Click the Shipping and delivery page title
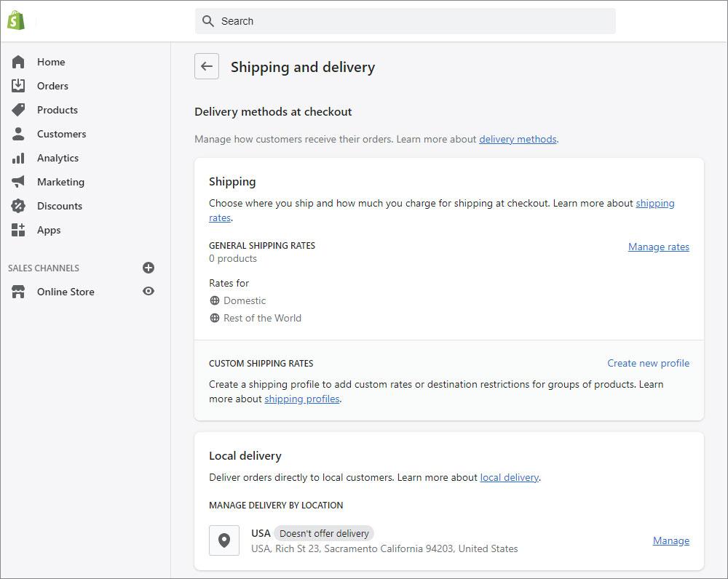Image resolution: width=728 pixels, height=579 pixels. click(x=303, y=67)
